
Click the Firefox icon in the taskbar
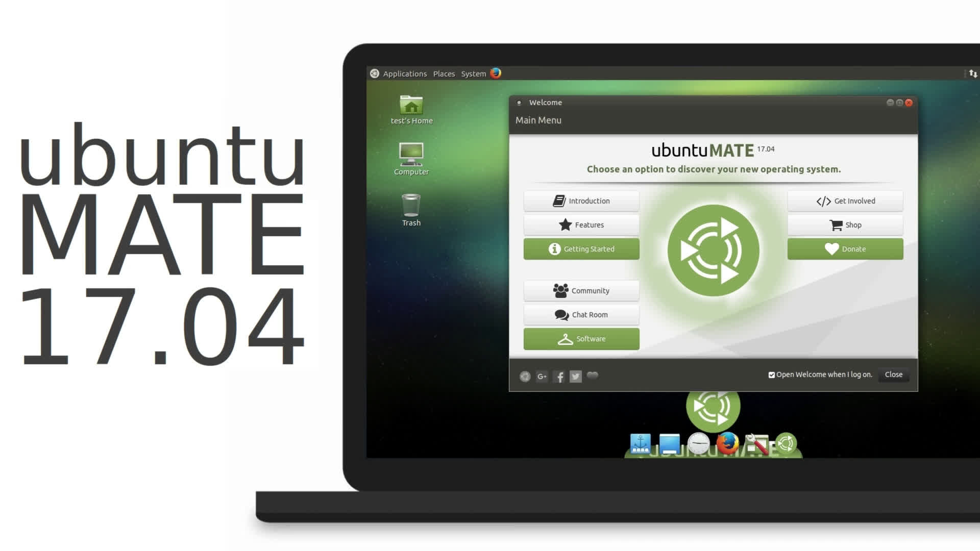pyautogui.click(x=726, y=444)
